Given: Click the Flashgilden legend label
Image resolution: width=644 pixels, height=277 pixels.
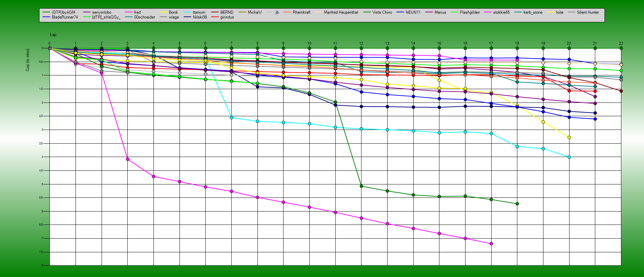Looking at the screenshot, I should [470, 12].
